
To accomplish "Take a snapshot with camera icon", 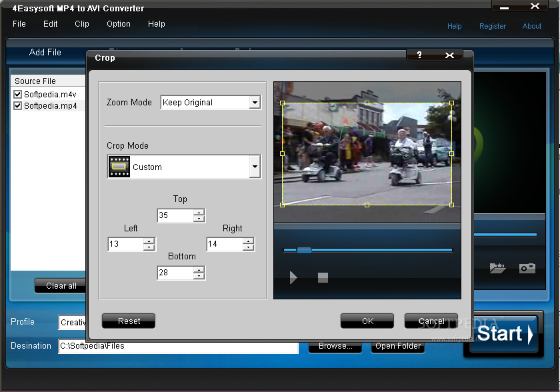I will pyautogui.click(x=527, y=268).
